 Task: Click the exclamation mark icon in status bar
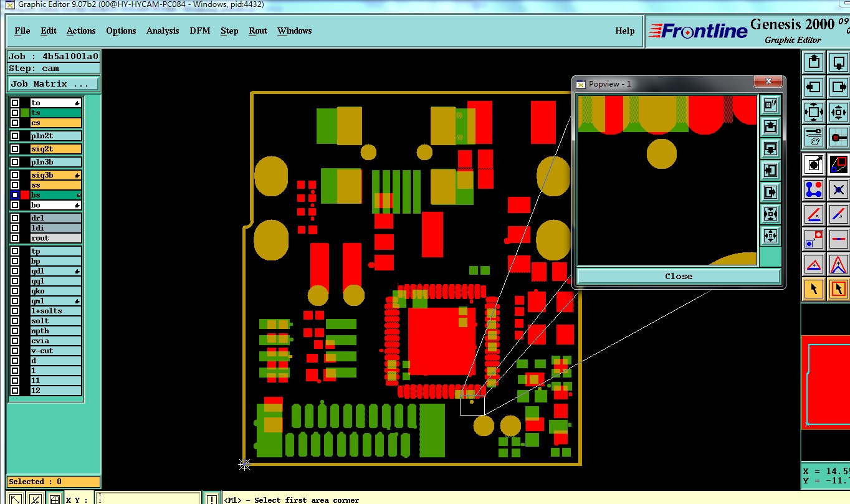click(212, 499)
